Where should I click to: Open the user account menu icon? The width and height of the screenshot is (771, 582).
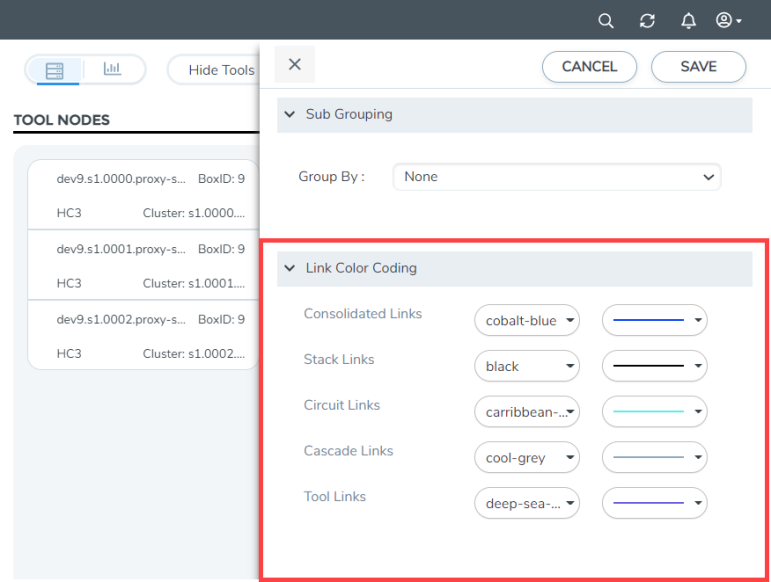[729, 21]
